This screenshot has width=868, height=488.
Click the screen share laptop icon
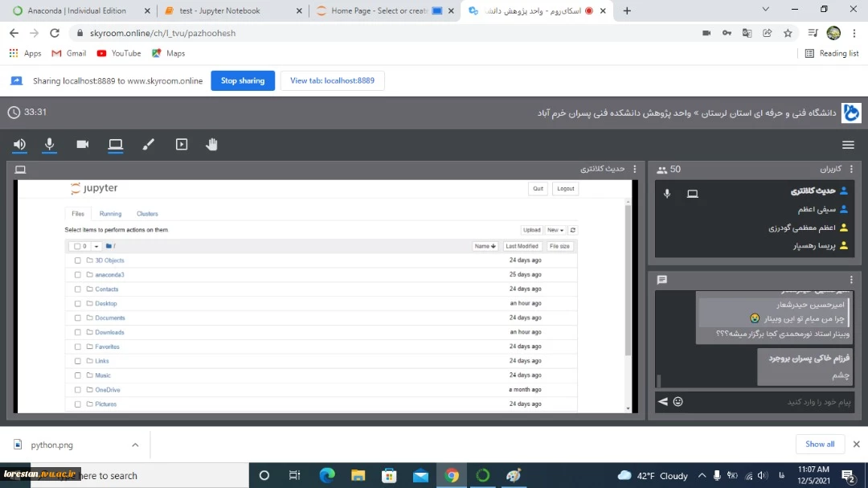[x=115, y=145]
